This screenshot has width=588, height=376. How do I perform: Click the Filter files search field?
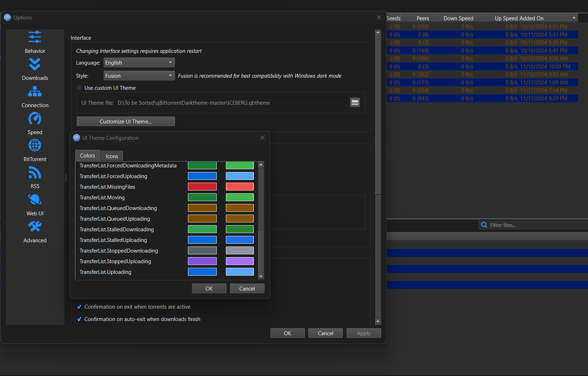(x=534, y=225)
